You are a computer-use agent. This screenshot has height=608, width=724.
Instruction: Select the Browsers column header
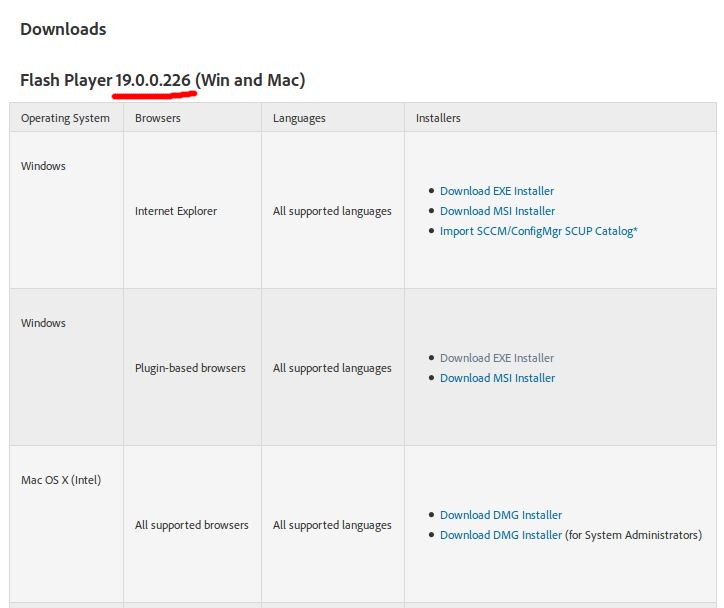click(157, 118)
